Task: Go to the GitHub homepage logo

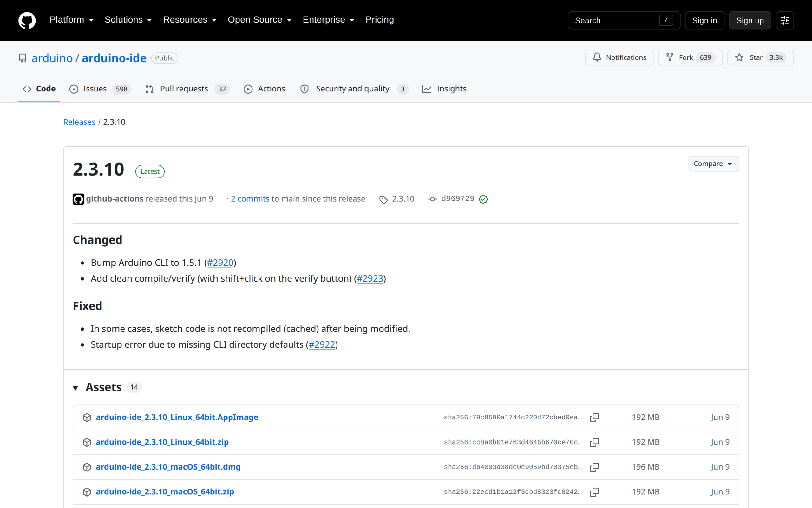Action: coord(27,20)
